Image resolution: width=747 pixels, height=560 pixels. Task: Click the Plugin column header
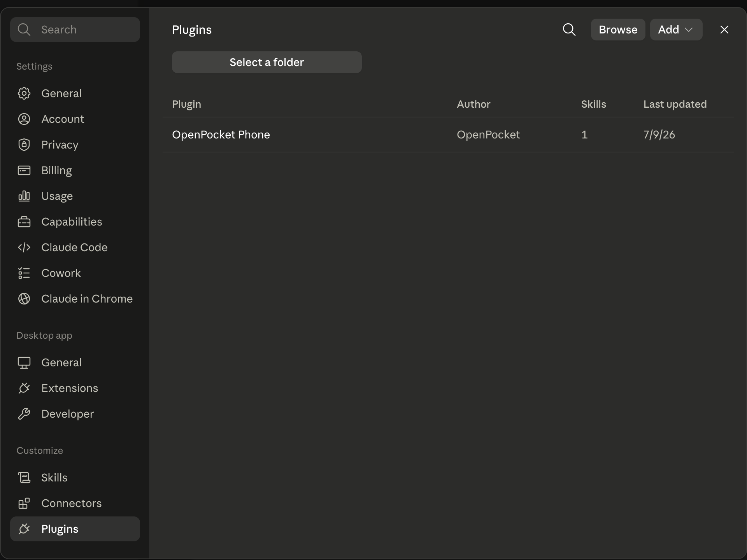tap(186, 104)
